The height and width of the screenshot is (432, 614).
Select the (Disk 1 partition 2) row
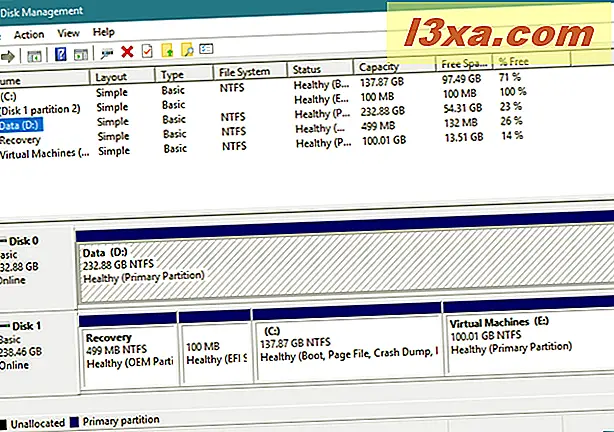coord(263,103)
